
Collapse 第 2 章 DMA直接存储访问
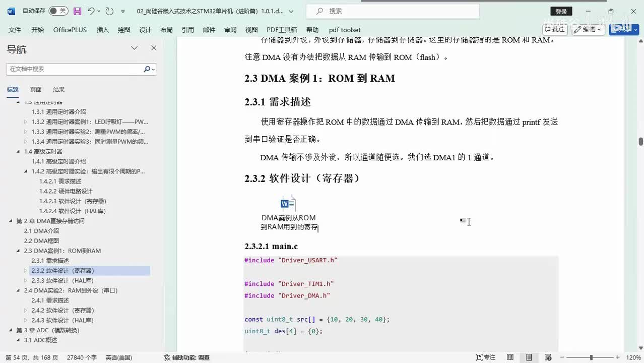point(11,221)
